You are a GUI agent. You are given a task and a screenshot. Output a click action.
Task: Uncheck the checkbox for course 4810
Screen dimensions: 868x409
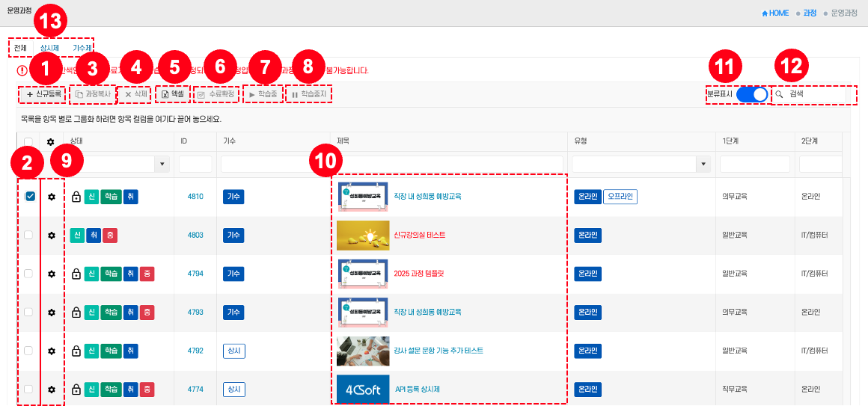tap(29, 197)
